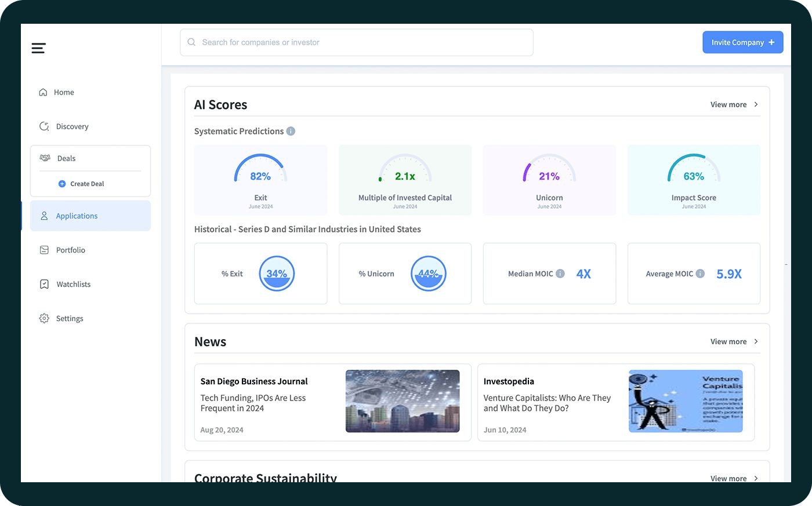Click info icon beside Average MOIC

coord(700,274)
